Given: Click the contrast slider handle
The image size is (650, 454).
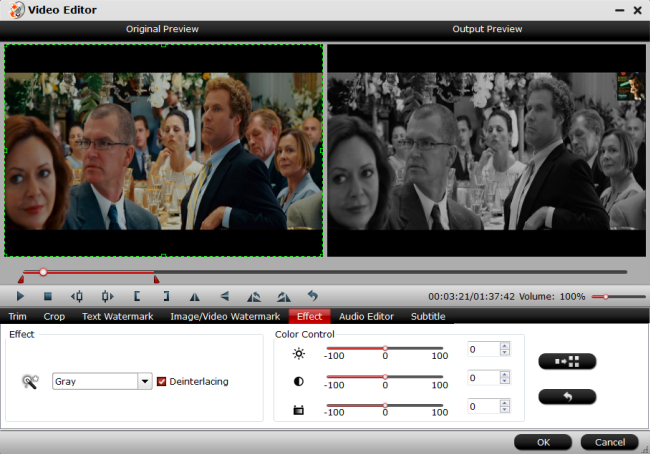Looking at the screenshot, I should (385, 377).
